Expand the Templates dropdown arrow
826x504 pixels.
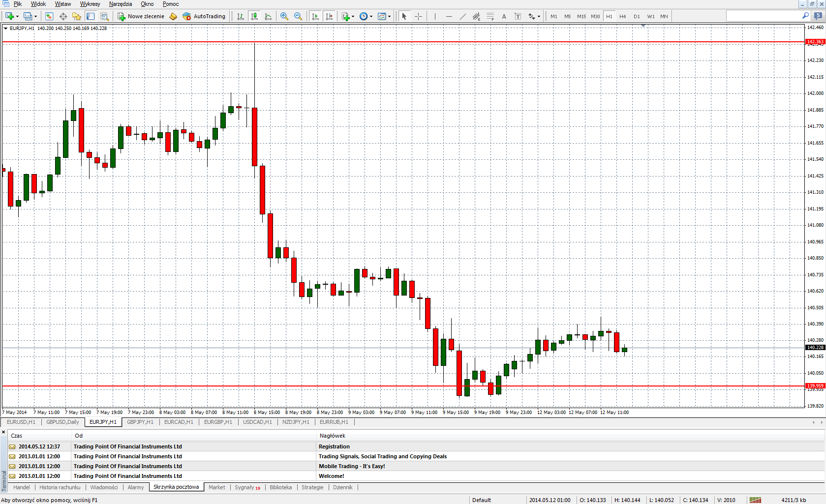389,16
